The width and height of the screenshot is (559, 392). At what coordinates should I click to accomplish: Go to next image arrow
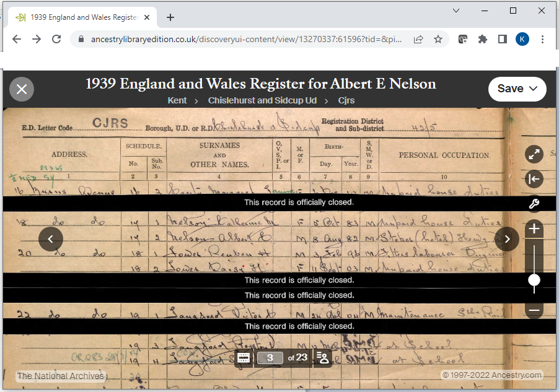tap(506, 239)
